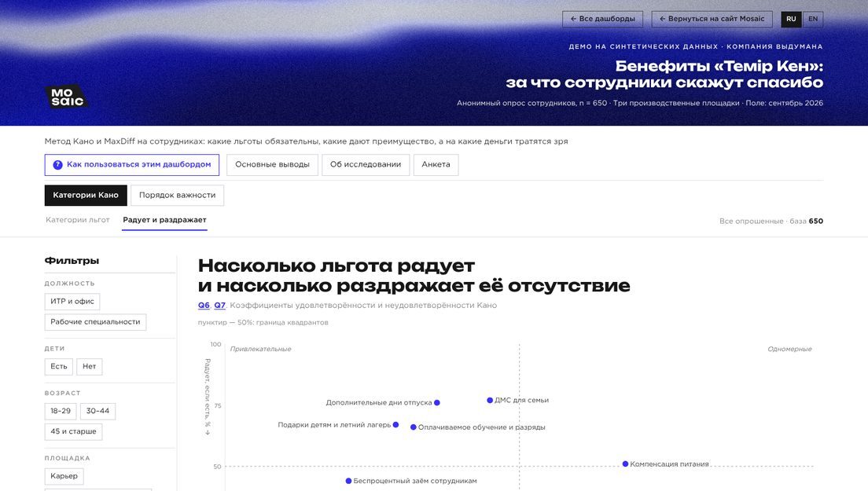The width and height of the screenshot is (868, 491).
Task: Open 'Как пользоваться этим дашбордом' guide
Action: tap(132, 165)
